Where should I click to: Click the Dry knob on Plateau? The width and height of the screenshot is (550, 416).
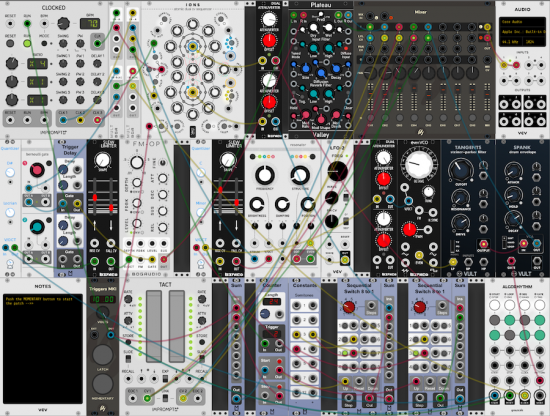point(314,28)
